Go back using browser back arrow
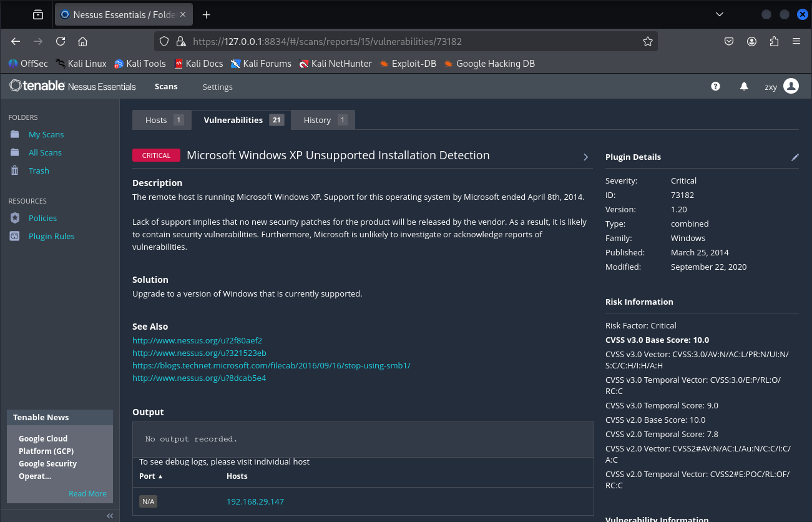 pyautogui.click(x=16, y=41)
